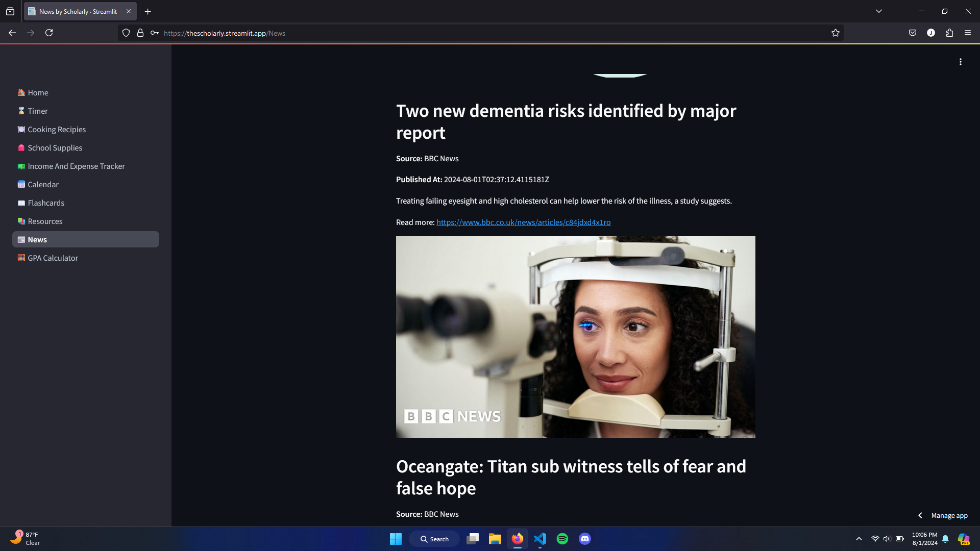Viewport: 980px width, 551px height.
Task: Open the BBC dementia article link
Action: tap(523, 222)
